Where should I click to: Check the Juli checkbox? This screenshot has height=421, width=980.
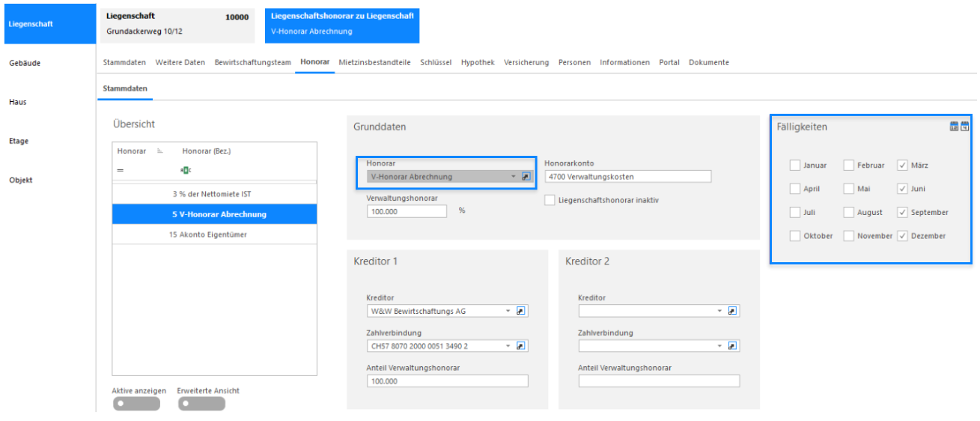tap(795, 213)
